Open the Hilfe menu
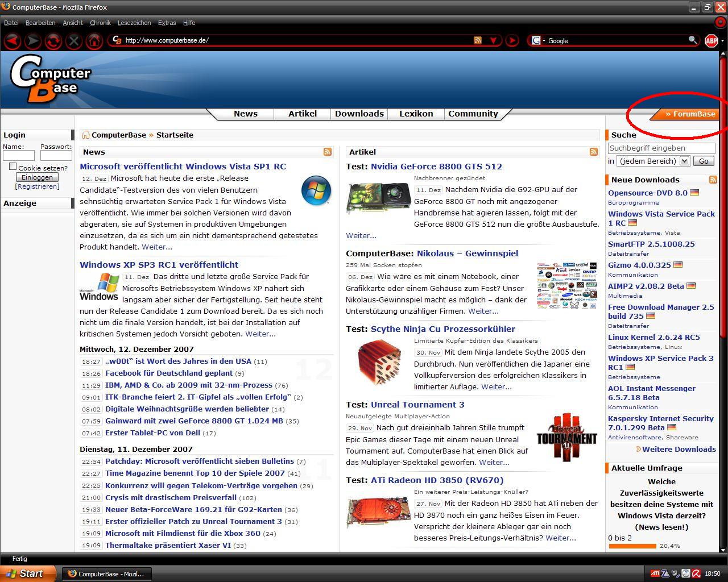Image resolution: width=728 pixels, height=582 pixels. (189, 23)
